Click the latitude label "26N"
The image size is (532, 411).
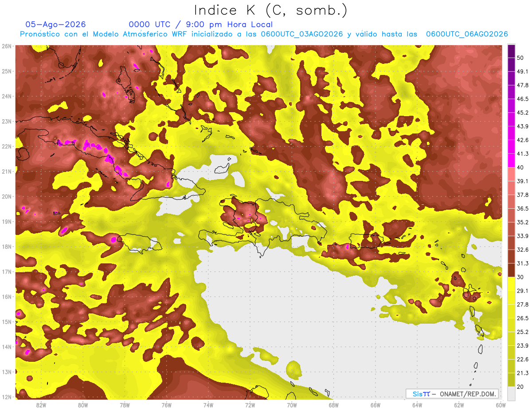point(7,46)
